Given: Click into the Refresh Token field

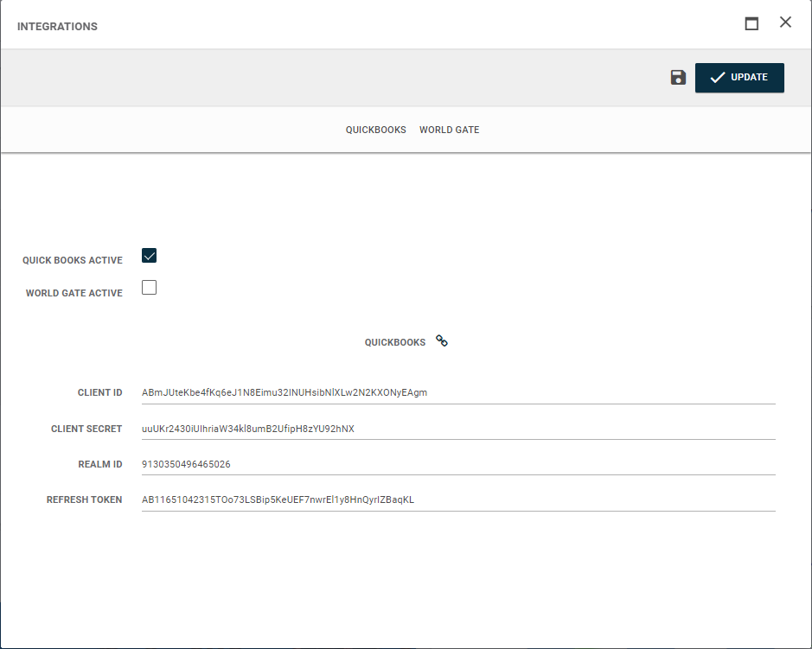Looking at the screenshot, I should coord(458,500).
